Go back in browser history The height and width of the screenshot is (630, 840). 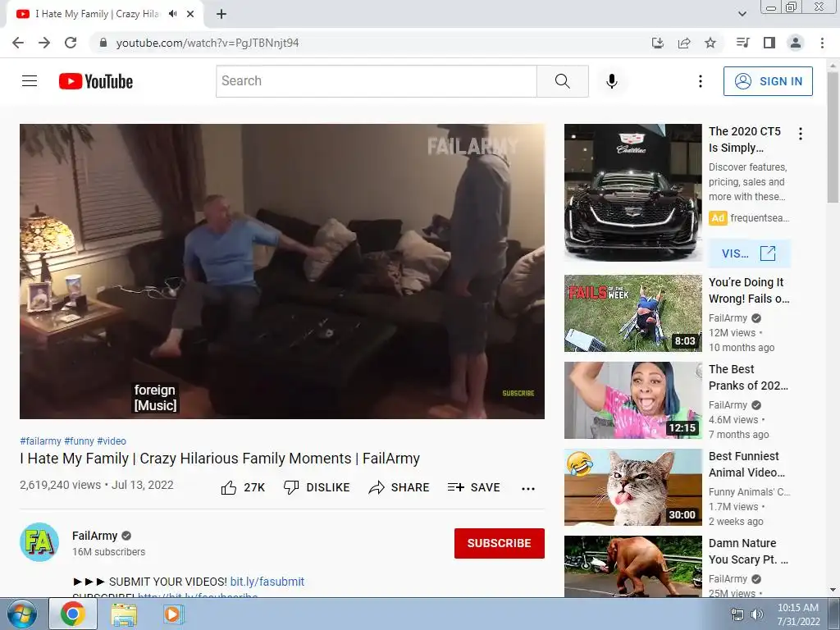[18, 43]
